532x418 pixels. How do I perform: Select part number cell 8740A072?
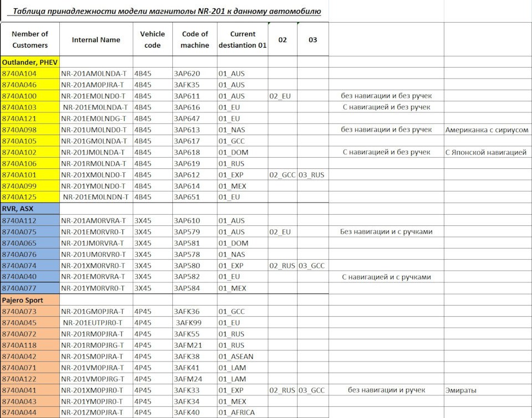click(30, 334)
